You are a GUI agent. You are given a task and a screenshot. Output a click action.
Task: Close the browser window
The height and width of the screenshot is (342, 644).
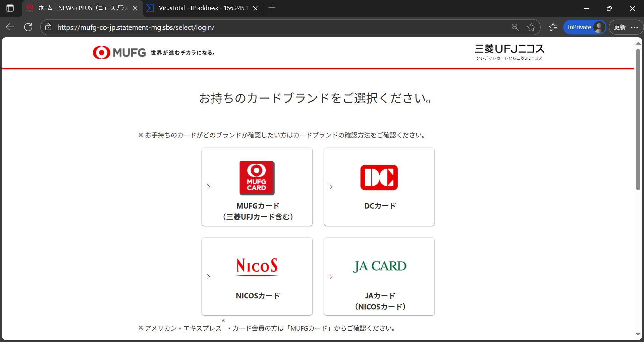point(632,8)
